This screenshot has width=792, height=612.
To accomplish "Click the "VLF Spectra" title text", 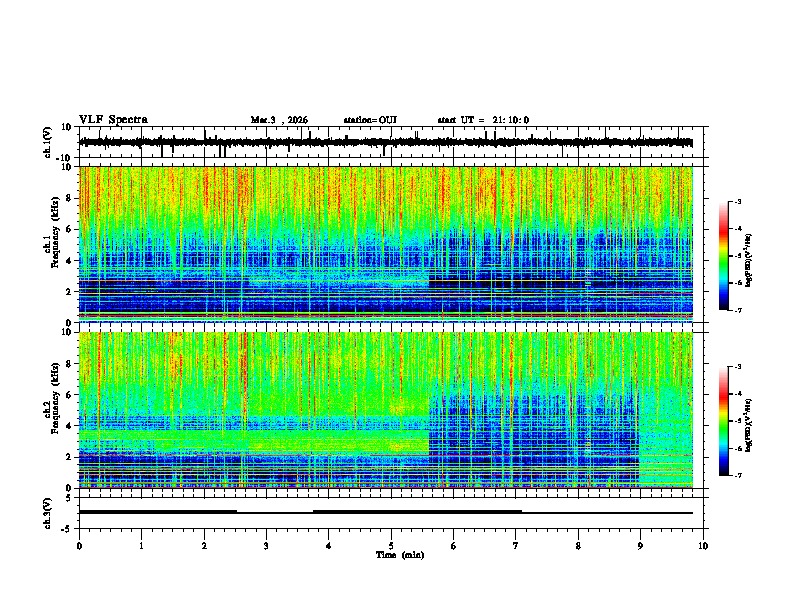I will [x=113, y=120].
